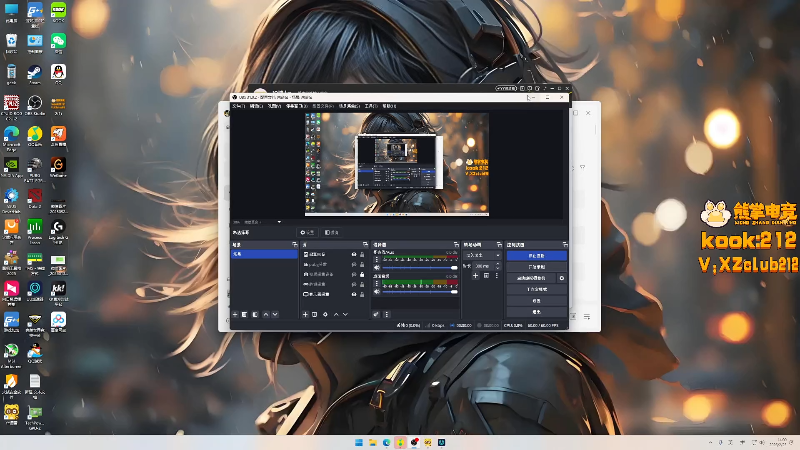The width and height of the screenshot is (800, 450).
Task: Click the Filters button in source toolbar
Action: [x=332, y=233]
